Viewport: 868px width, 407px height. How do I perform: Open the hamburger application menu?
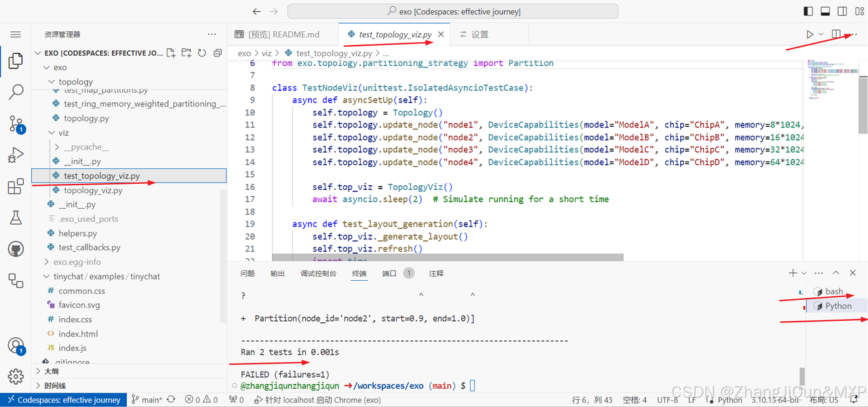point(16,34)
